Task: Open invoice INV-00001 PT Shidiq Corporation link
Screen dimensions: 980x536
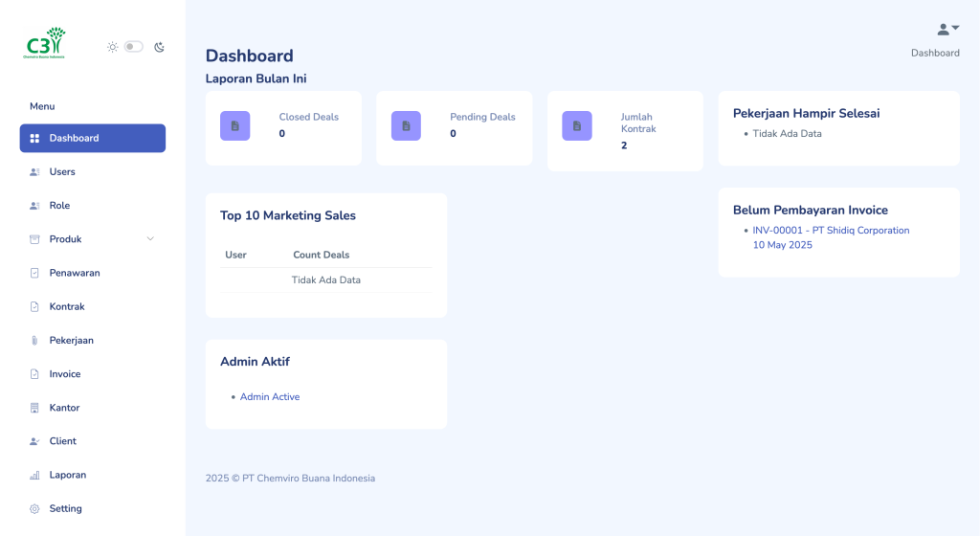Action: click(x=831, y=231)
